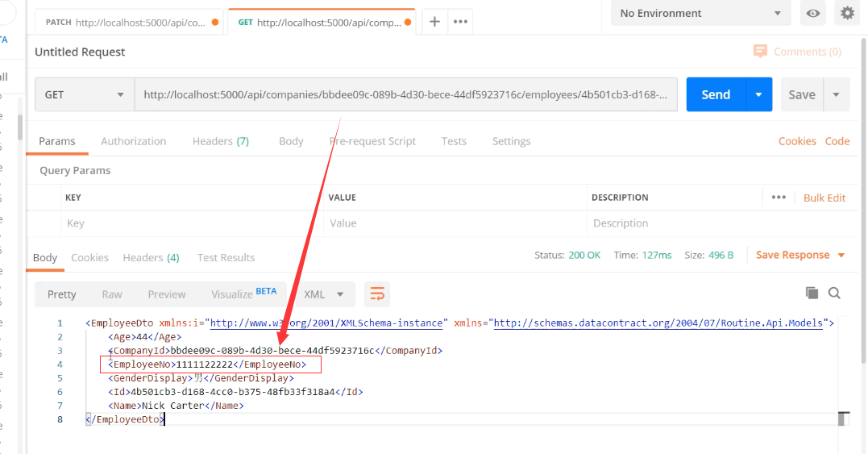Viewport: 868px width, 454px height.
Task: Click the blue Send button
Action: 715,94
